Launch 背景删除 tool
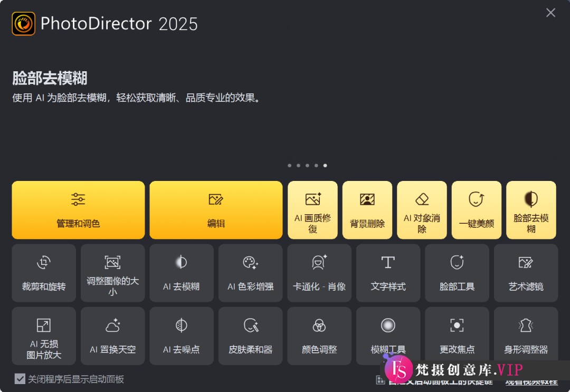Viewport: 570px width, 392px height. (367, 210)
